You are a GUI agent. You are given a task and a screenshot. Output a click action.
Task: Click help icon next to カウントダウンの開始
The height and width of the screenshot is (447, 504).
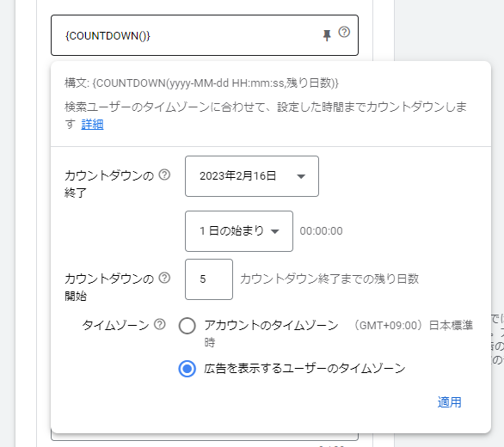tap(164, 278)
